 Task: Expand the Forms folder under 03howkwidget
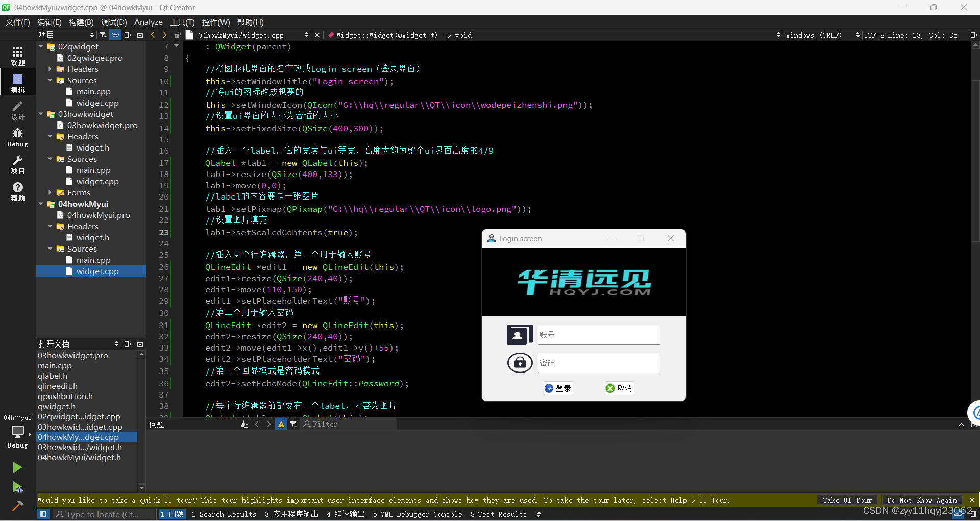[50, 192]
